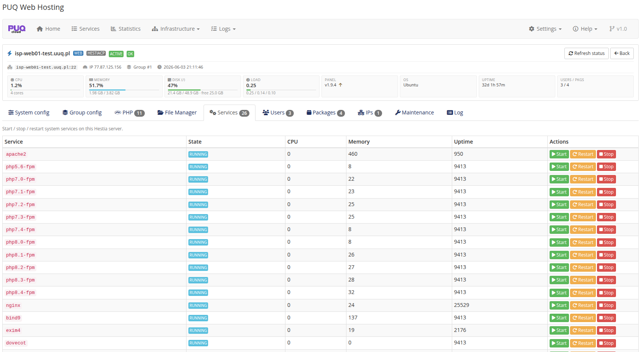The width and height of the screenshot is (644, 352).
Task: Go to Home page
Action: [x=49, y=29]
